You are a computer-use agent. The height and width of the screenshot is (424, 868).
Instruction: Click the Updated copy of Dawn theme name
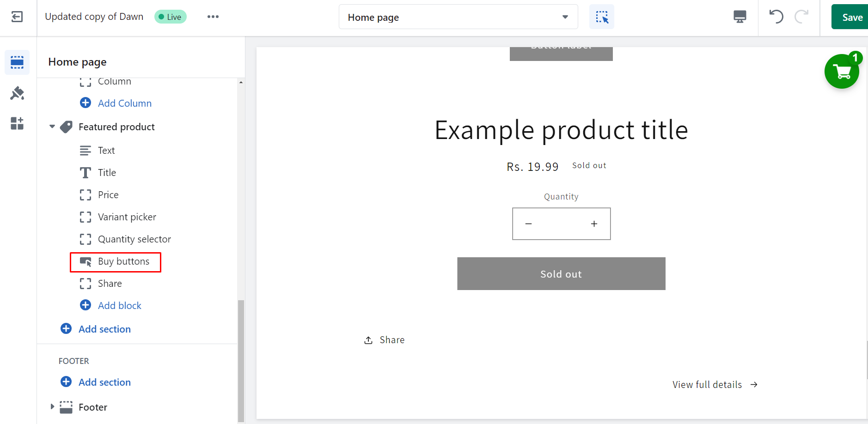point(94,17)
